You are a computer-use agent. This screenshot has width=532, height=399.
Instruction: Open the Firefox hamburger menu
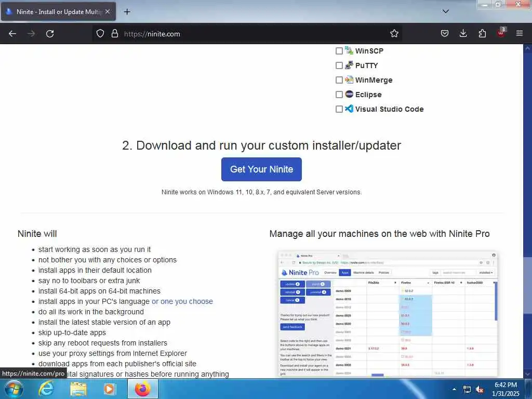pyautogui.click(x=520, y=34)
